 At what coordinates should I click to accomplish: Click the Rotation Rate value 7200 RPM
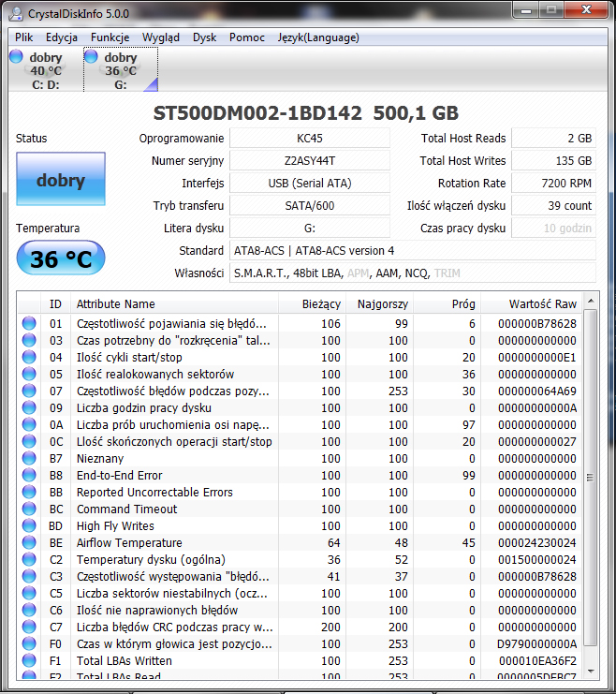coord(553,184)
